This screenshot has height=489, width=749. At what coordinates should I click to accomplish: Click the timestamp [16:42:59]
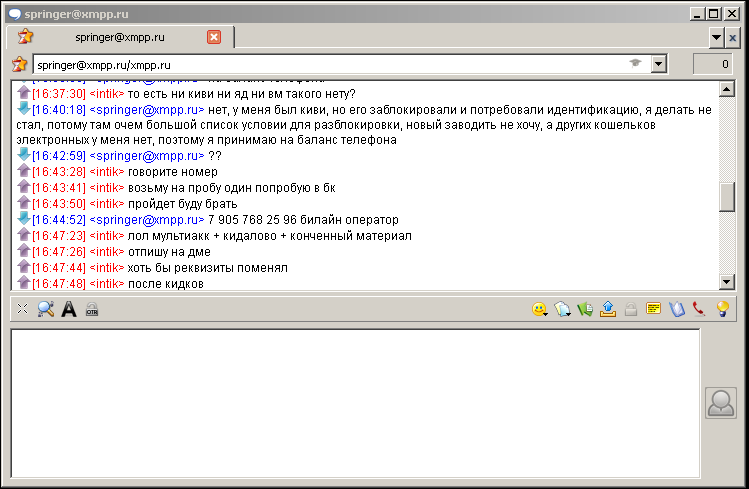pyautogui.click(x=59, y=156)
